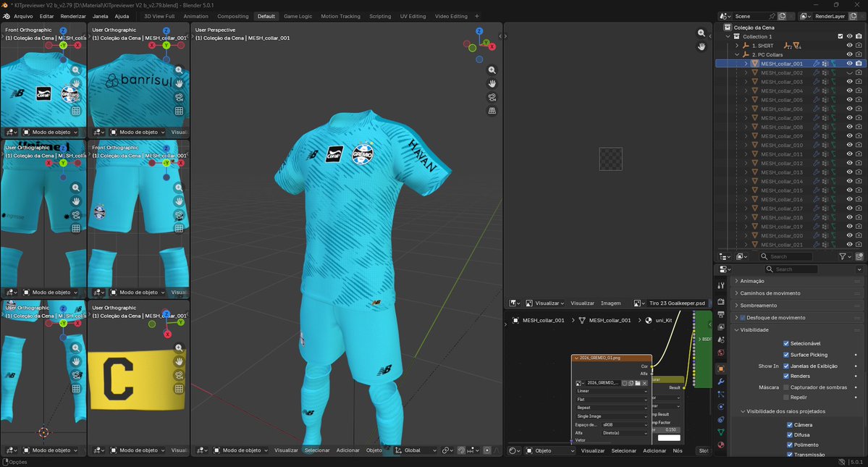Image resolution: width=868 pixels, height=467 pixels.
Task: Collapse the 2. PC Collars collection
Action: (737, 55)
